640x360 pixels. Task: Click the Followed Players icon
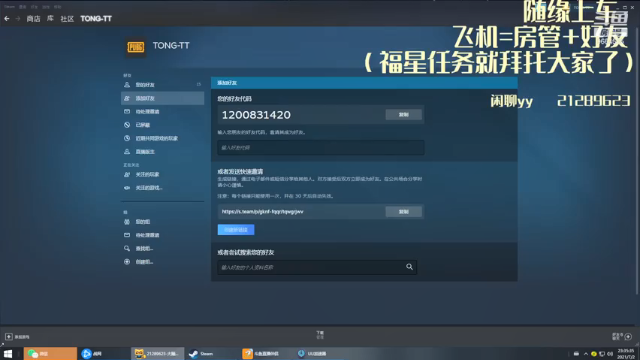point(127,174)
